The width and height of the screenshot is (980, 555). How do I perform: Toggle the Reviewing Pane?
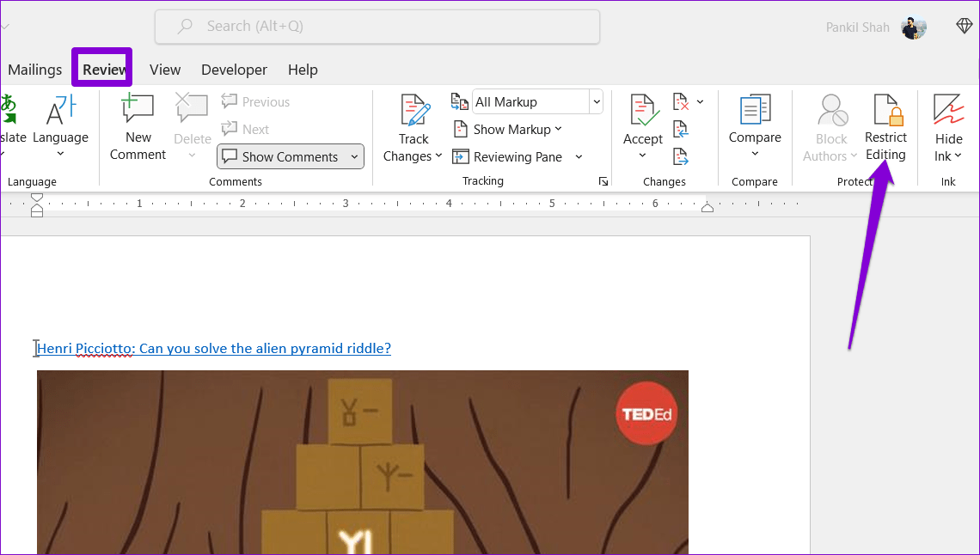pos(507,156)
